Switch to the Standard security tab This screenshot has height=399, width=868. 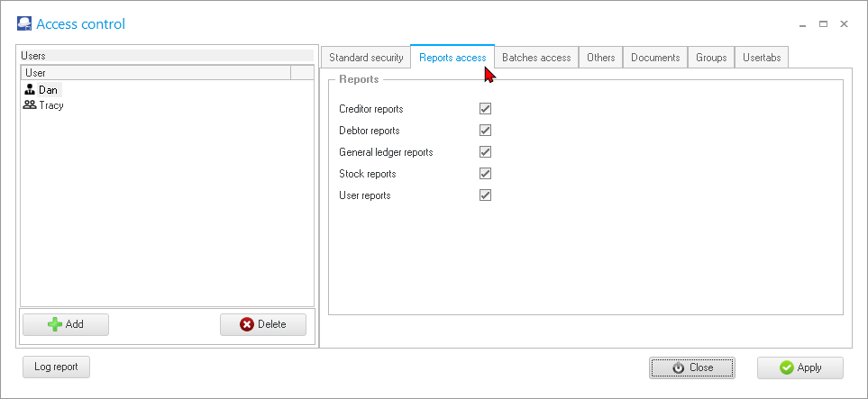366,58
